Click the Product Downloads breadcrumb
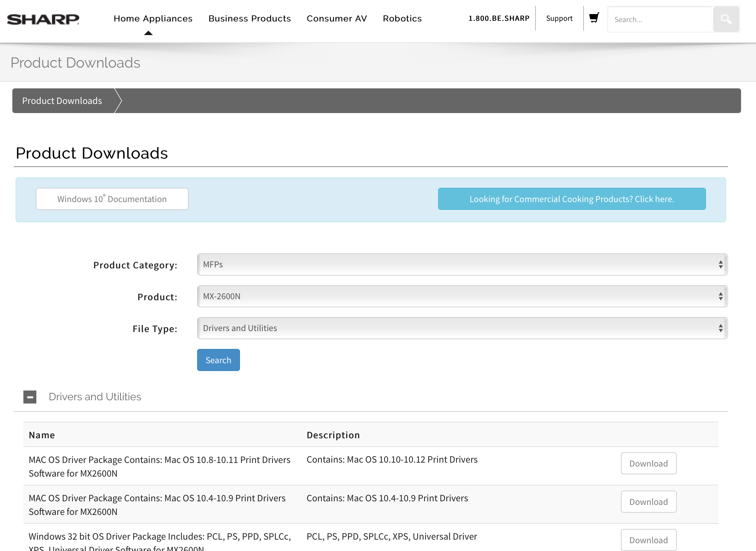756x551 pixels. 62,101
